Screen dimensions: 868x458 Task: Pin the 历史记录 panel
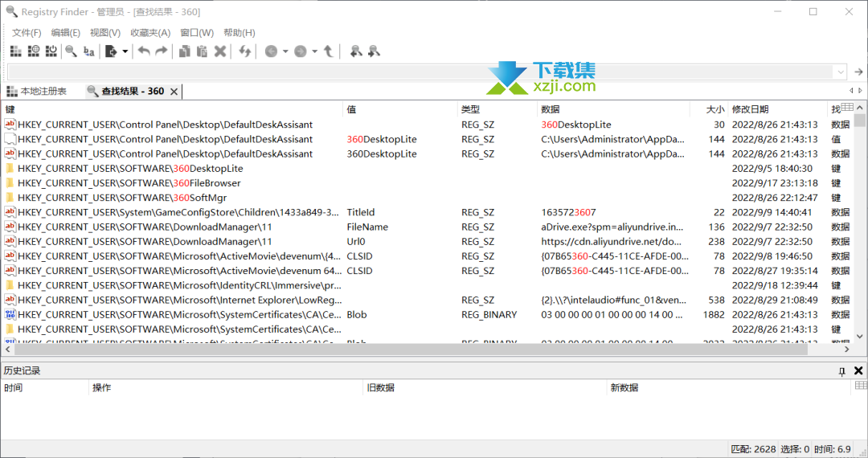pos(842,371)
